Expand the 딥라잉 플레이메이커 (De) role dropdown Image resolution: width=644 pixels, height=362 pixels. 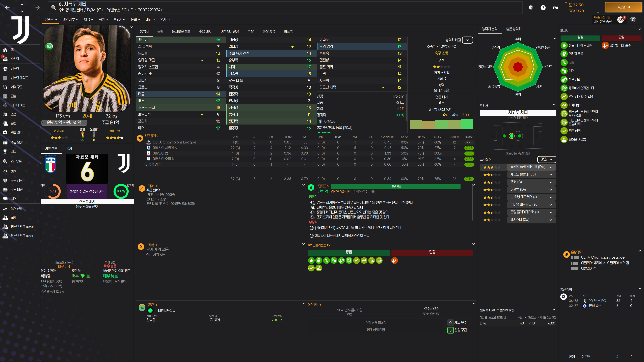pos(531,167)
